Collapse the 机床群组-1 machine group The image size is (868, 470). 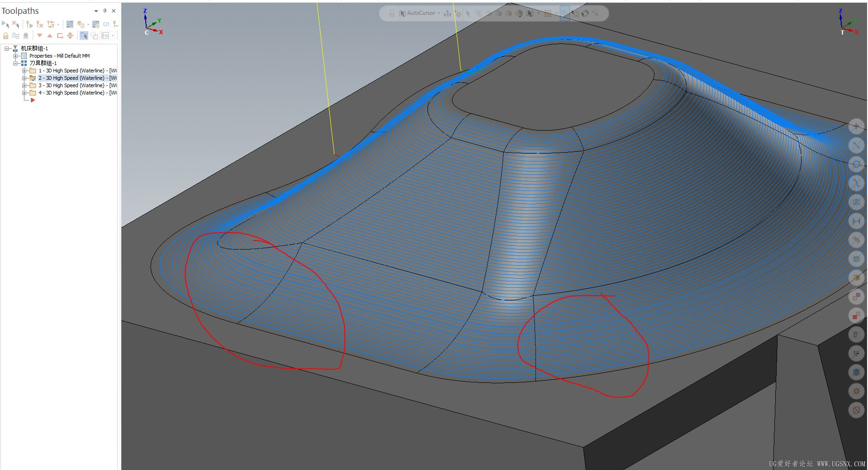(7, 48)
